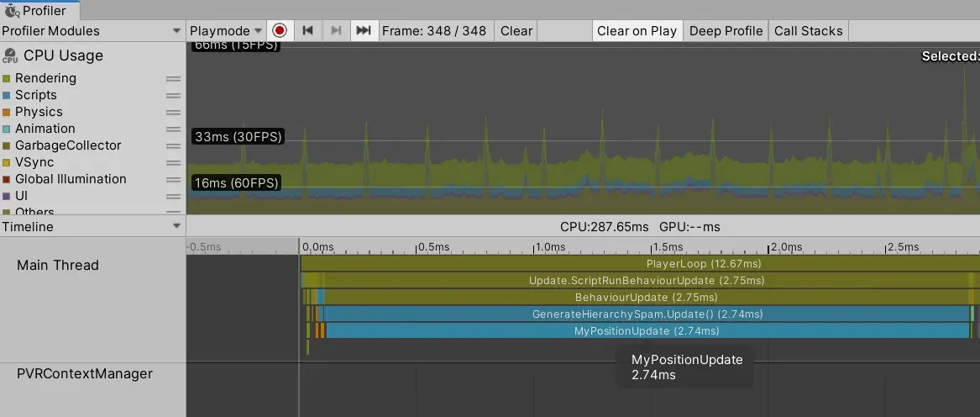Jump to current last frame button
Screen dimensions: 980x417
[364, 30]
